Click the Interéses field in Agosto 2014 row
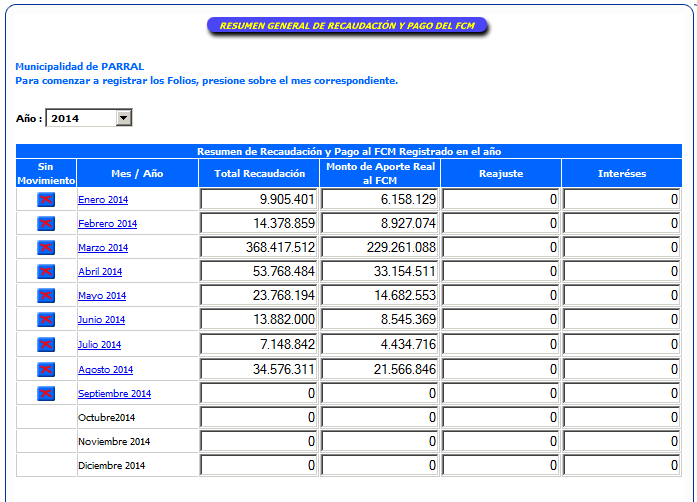 pyautogui.click(x=622, y=369)
